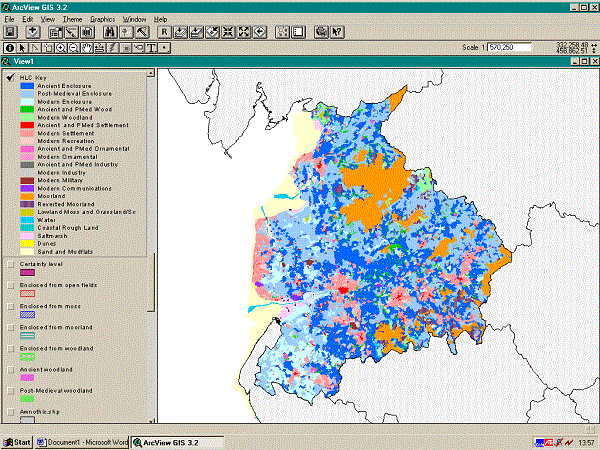This screenshot has width=600, height=450.
Task: Click the Locate Address pin icon
Action: coord(126,32)
